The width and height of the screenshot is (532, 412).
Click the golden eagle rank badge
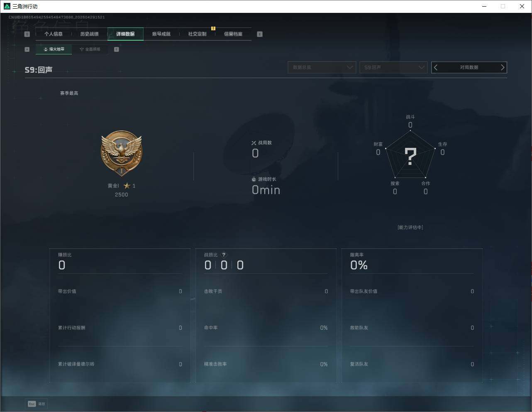(122, 154)
